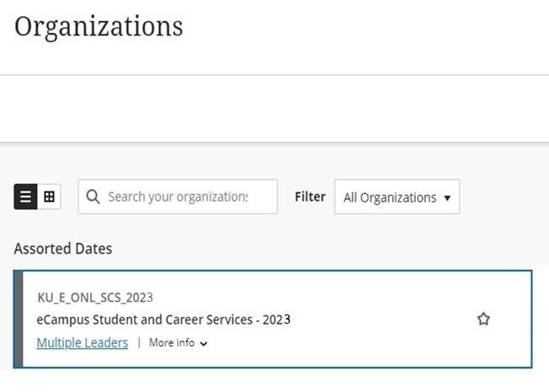Click the Assorted Dates section heading
The height and width of the screenshot is (392, 549).
(63, 249)
